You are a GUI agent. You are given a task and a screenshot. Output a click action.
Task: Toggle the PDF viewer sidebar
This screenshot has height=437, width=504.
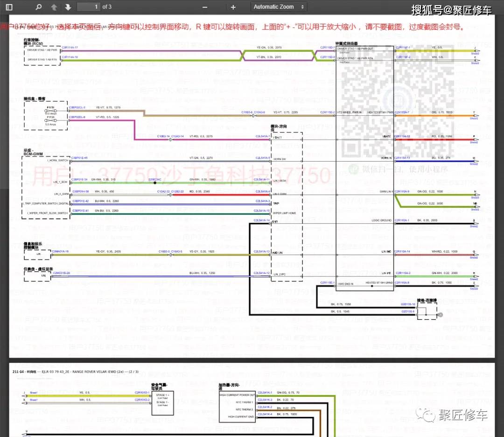coord(9,7)
